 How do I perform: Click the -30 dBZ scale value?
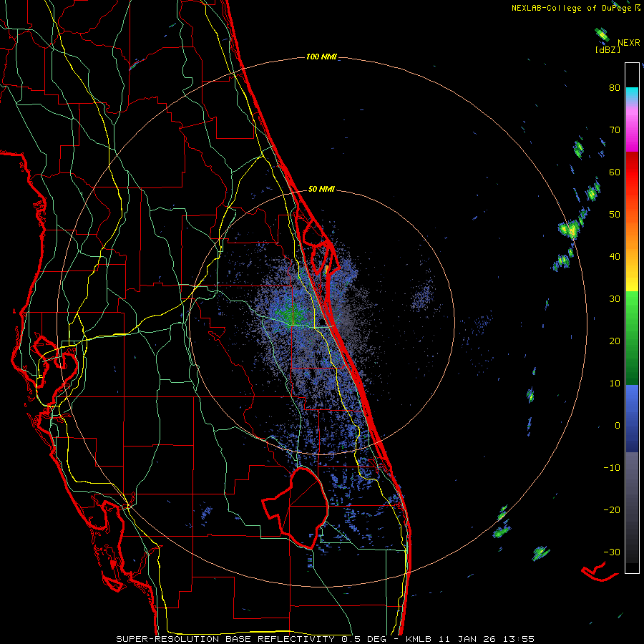click(612, 552)
